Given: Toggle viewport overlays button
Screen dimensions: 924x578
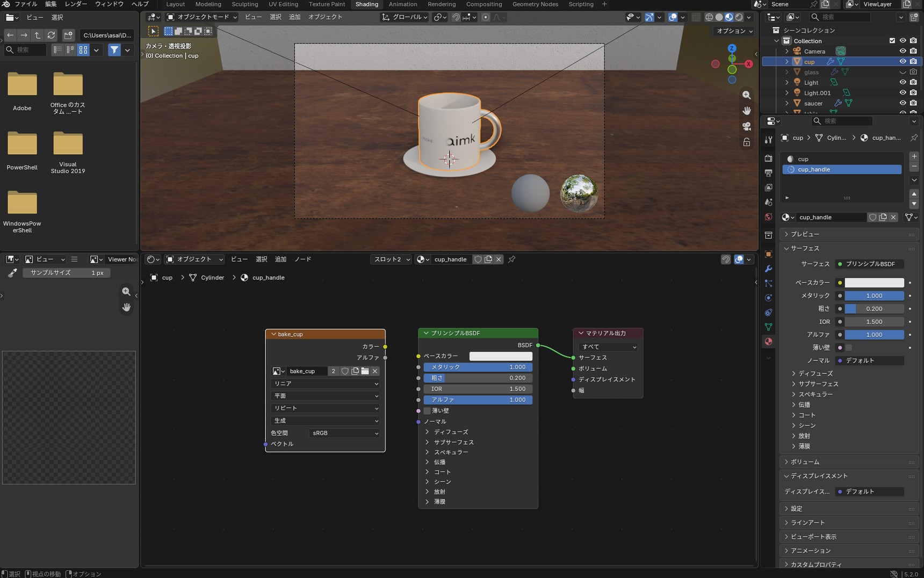Looking at the screenshot, I should tap(673, 17).
